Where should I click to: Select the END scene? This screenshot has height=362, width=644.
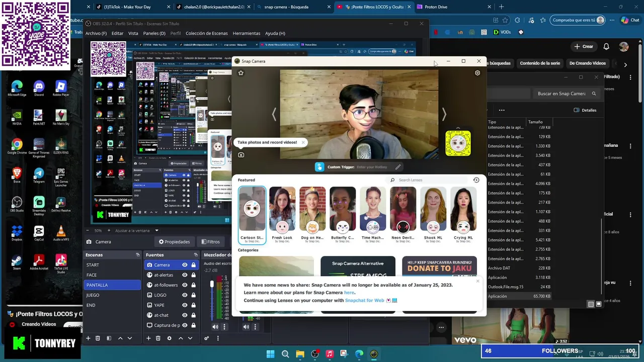[x=113, y=305]
